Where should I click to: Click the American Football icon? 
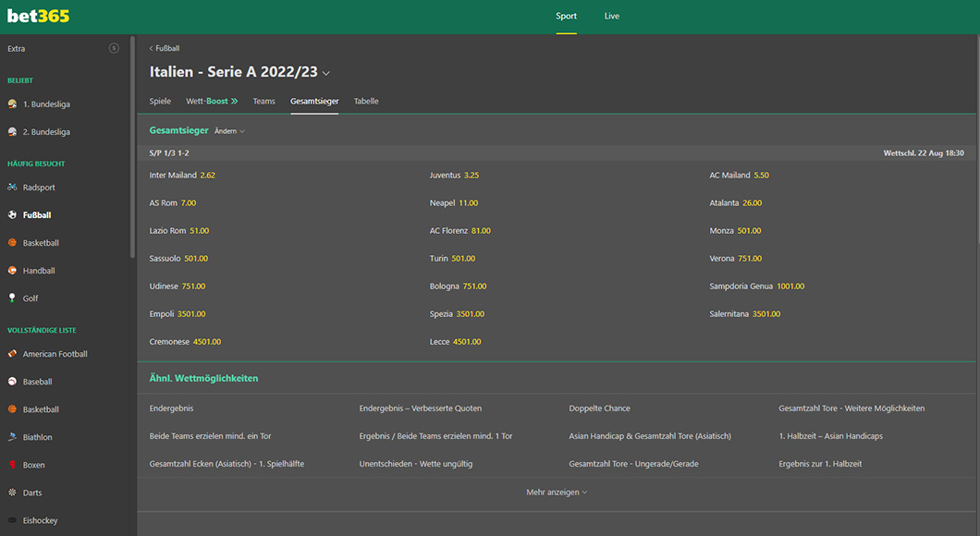[13, 354]
